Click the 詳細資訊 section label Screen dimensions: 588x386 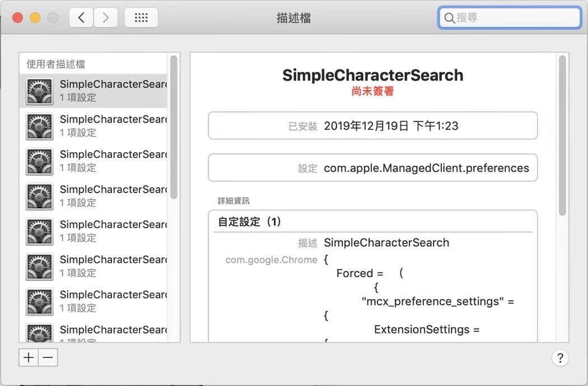(x=234, y=201)
